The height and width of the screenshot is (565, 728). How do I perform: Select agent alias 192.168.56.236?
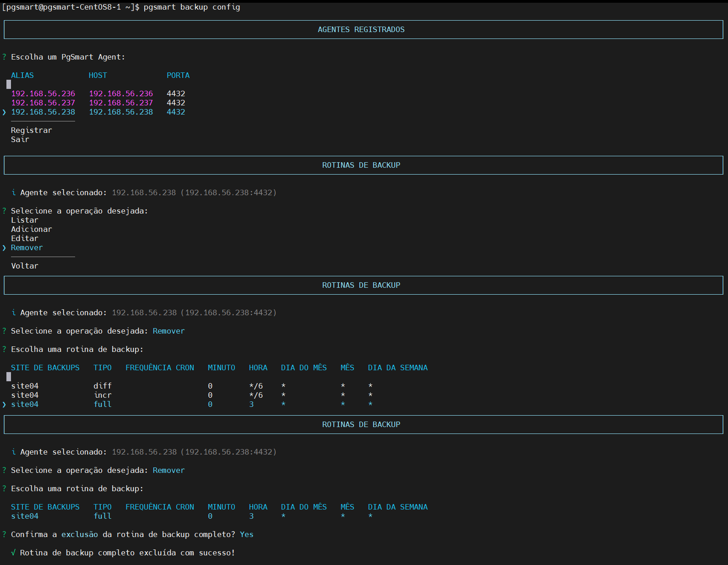43,93
